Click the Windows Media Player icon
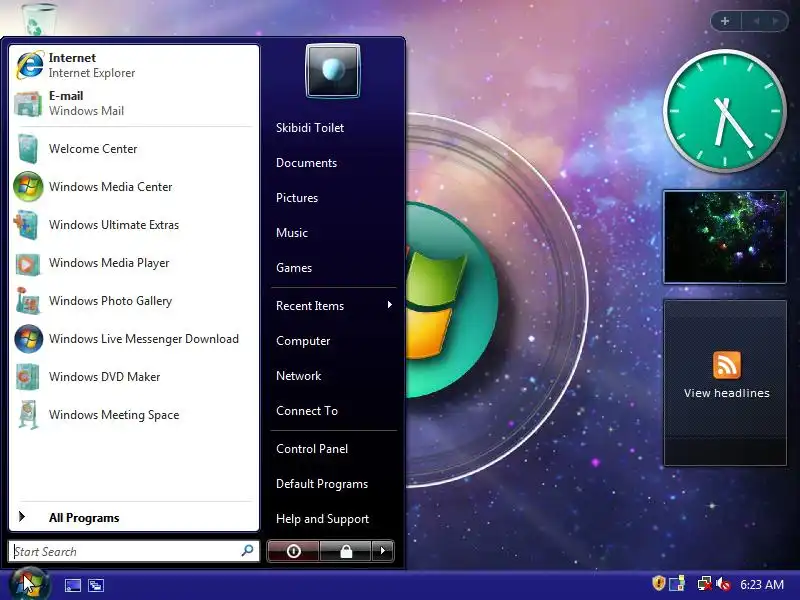 tap(28, 263)
